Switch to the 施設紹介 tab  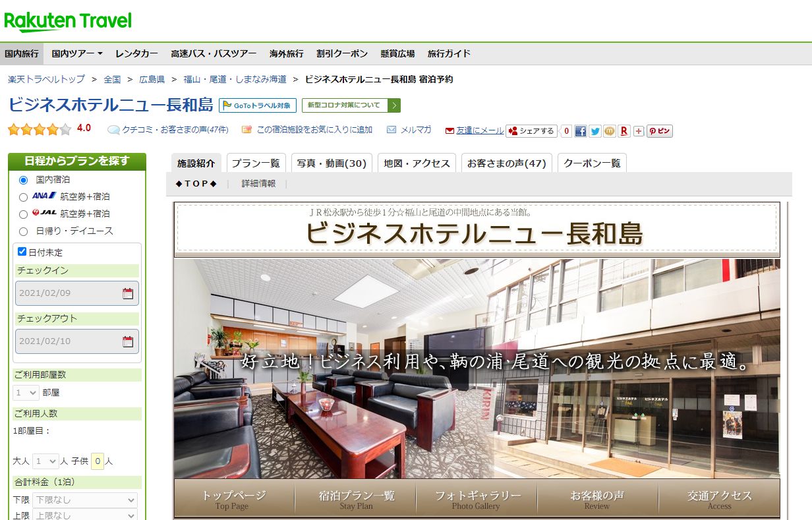click(x=196, y=163)
